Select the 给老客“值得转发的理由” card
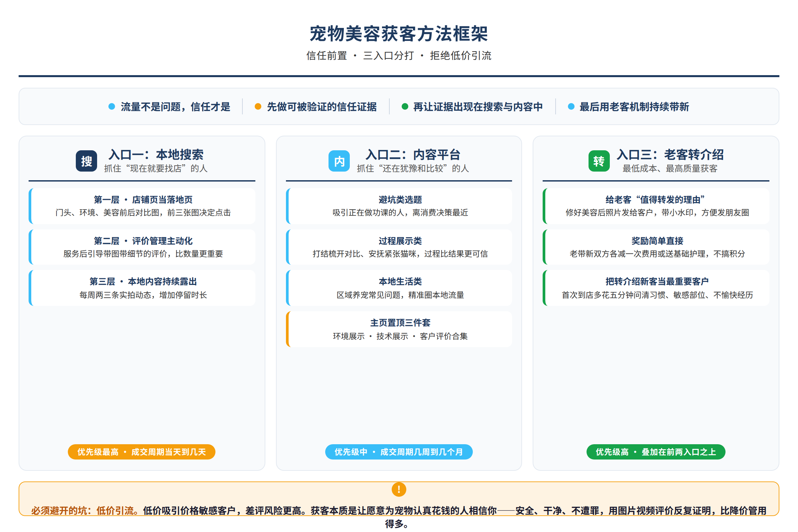Viewport: 798px width, 532px height. click(x=656, y=206)
